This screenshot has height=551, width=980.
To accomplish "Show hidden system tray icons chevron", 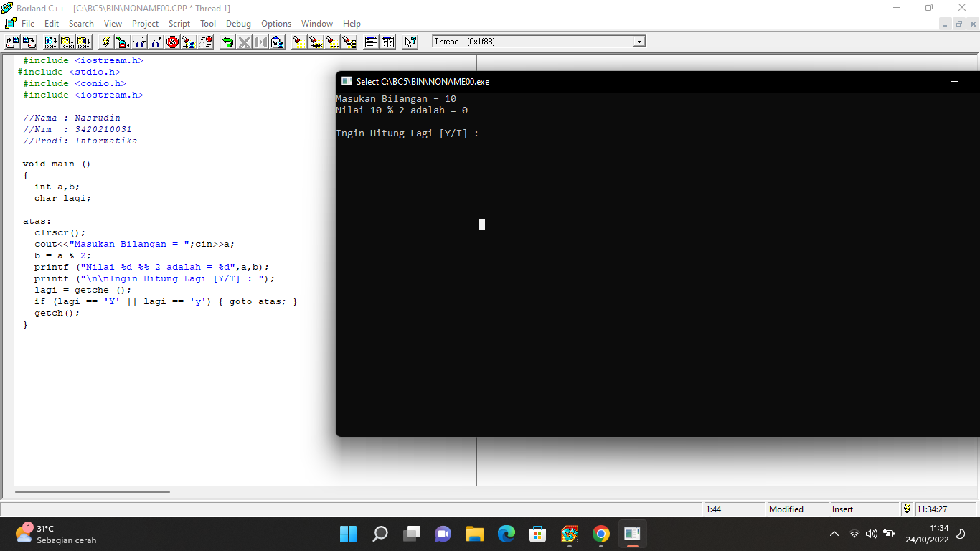I will coord(834,534).
